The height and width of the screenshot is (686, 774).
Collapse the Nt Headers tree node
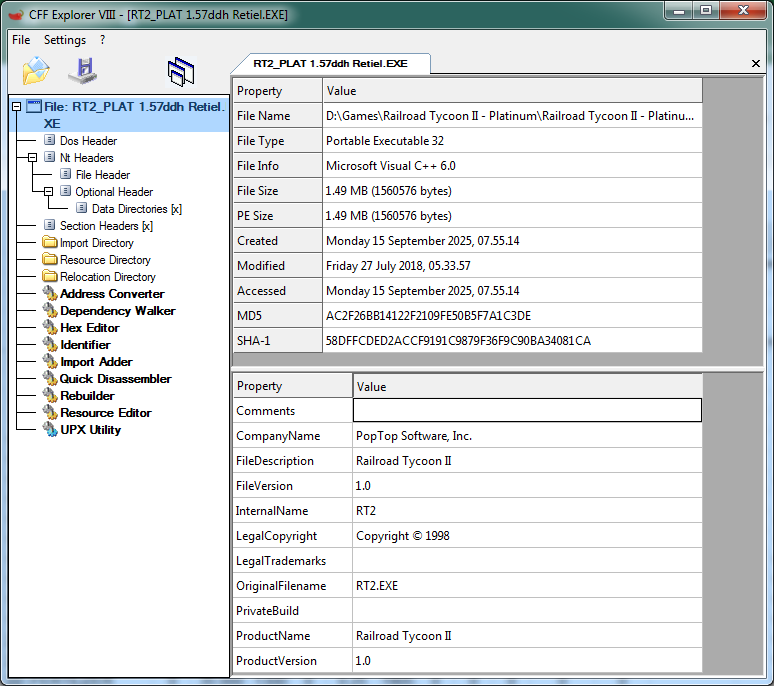(x=33, y=158)
